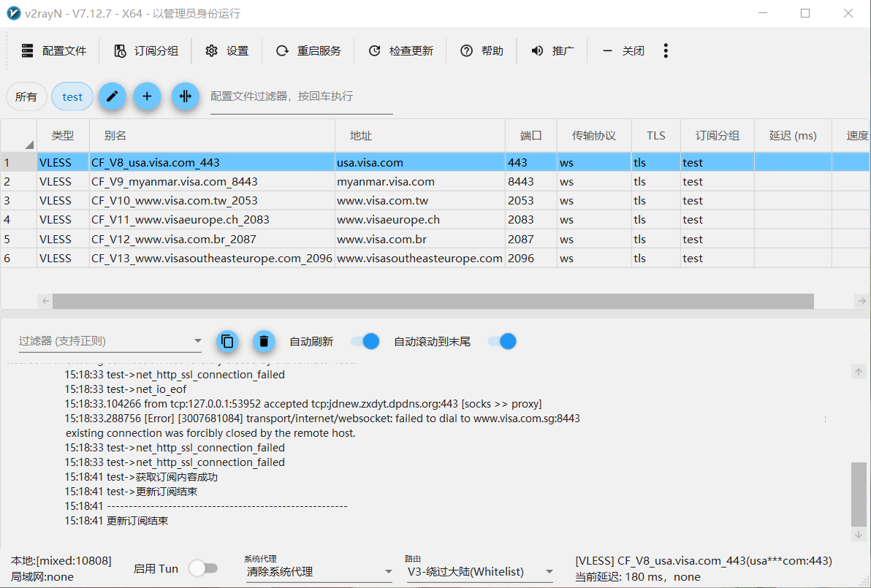Image resolution: width=871 pixels, height=588 pixels.
Task: Expand the log filter regex dropdown arrow
Action: pos(197,341)
